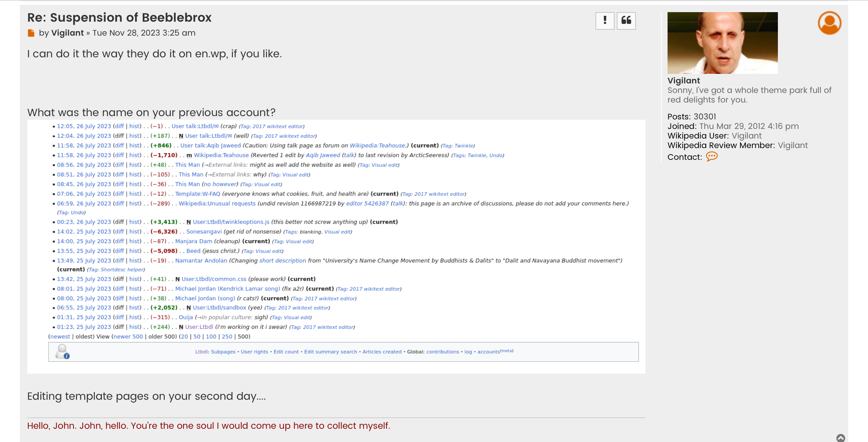Click 'Edit summary search' in footer box
Image resolution: width=868 pixels, height=442 pixels.
pos(331,352)
